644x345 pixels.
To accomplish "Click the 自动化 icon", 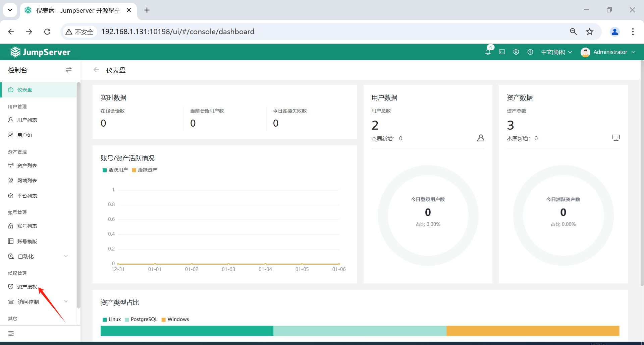I will (11, 256).
